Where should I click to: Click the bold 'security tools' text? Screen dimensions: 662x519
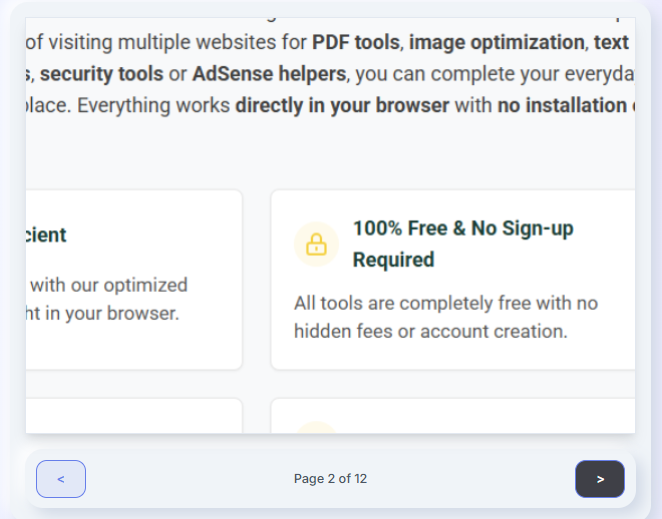click(x=101, y=74)
